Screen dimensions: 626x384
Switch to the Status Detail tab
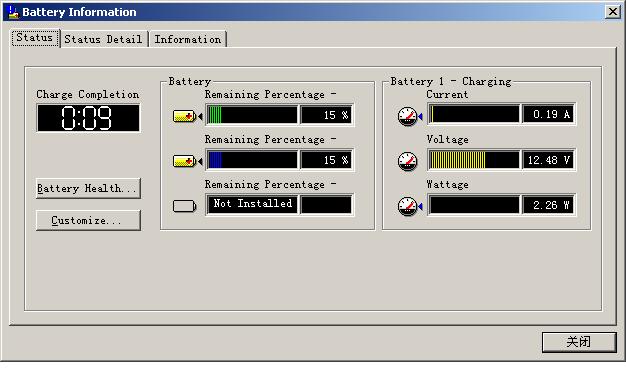(103, 39)
